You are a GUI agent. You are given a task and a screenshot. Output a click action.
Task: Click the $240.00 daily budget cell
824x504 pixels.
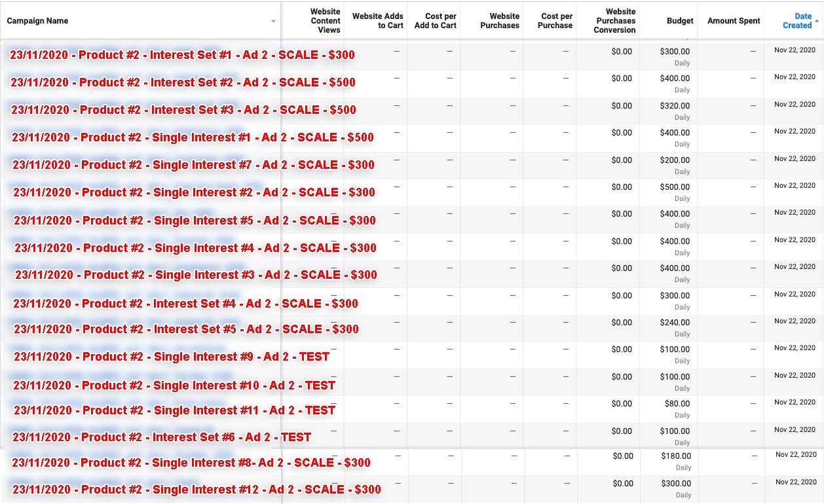click(675, 323)
